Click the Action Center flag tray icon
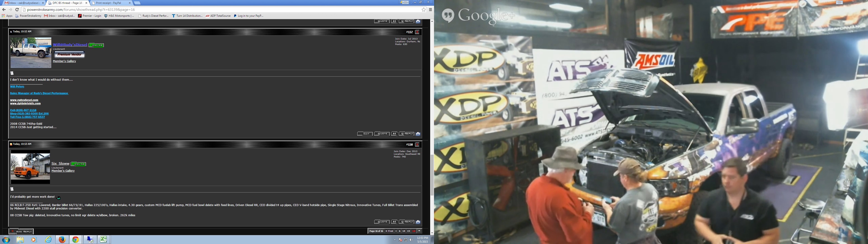This screenshot has height=244, width=868. click(400, 240)
